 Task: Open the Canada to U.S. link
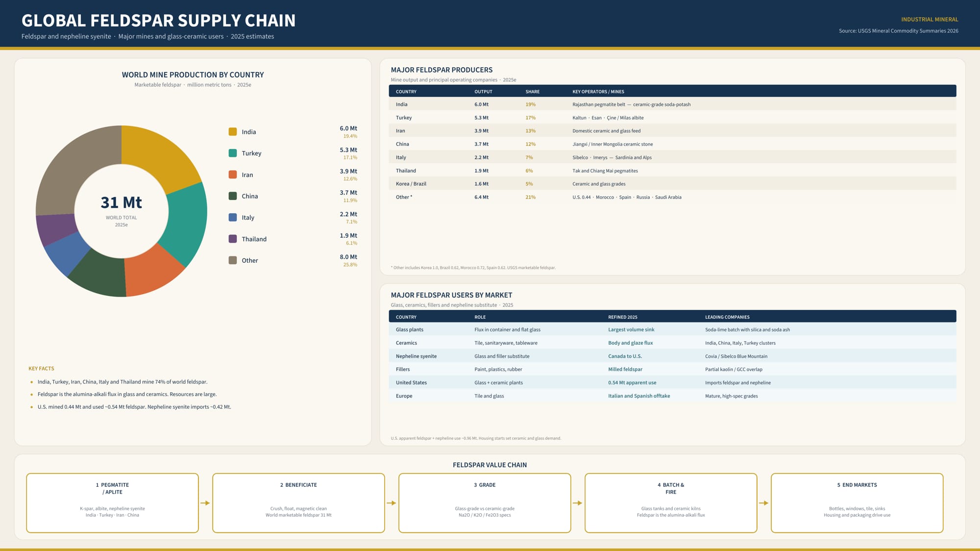625,356
